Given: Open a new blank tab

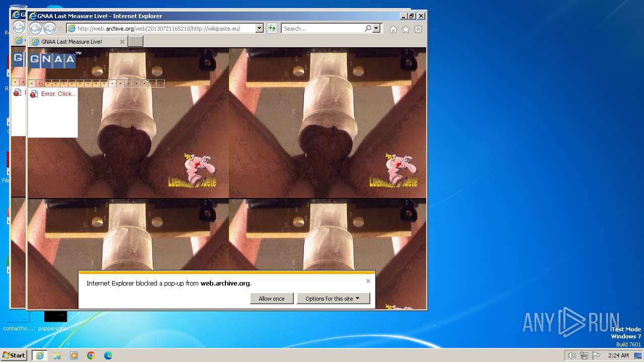Looking at the screenshot, I should pyautogui.click(x=135, y=42).
